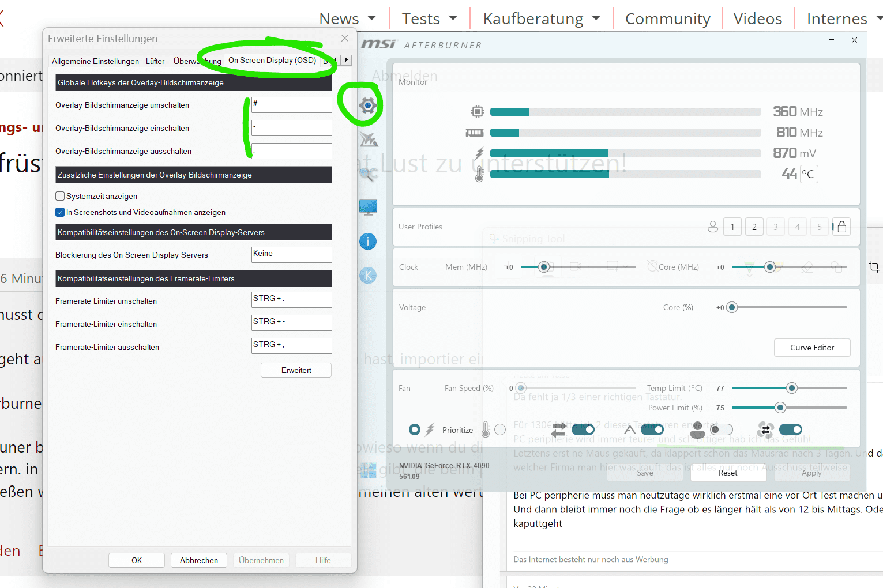The width and height of the screenshot is (883, 588).
Task: Click the auto 'A' icon in Fan section
Action: (x=629, y=430)
